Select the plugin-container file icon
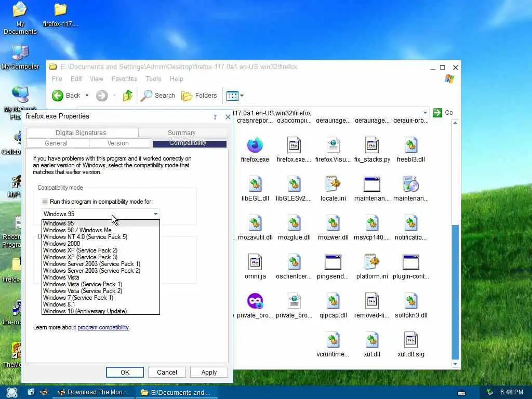This screenshot has width=532, height=399. coord(411,262)
